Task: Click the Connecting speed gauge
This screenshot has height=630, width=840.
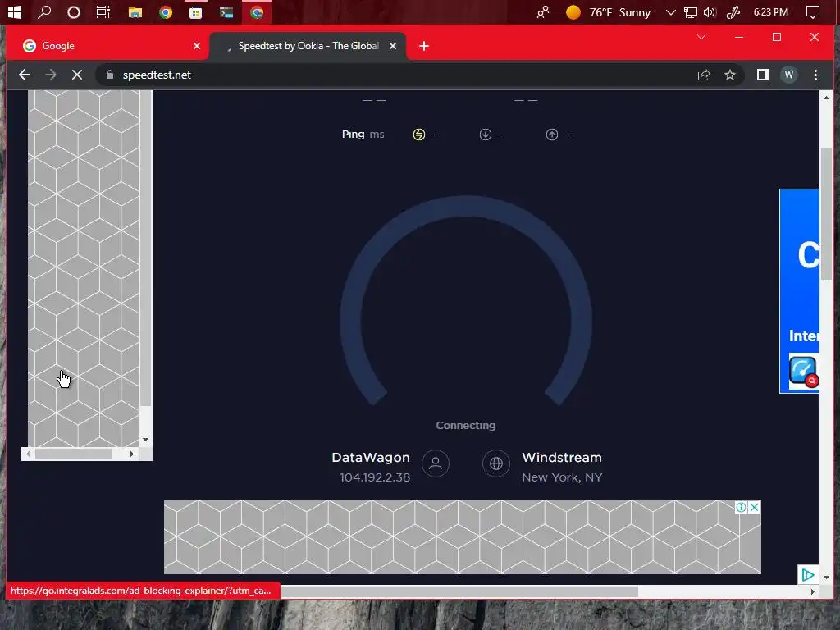Action: pyautogui.click(x=466, y=301)
